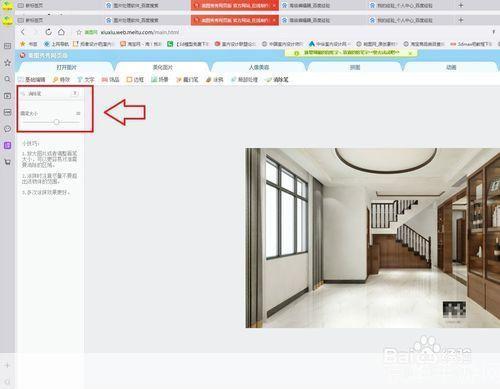The height and width of the screenshot is (389, 500).
Task: Select the 魔幻笔 magic pen tool
Action: [x=187, y=80]
